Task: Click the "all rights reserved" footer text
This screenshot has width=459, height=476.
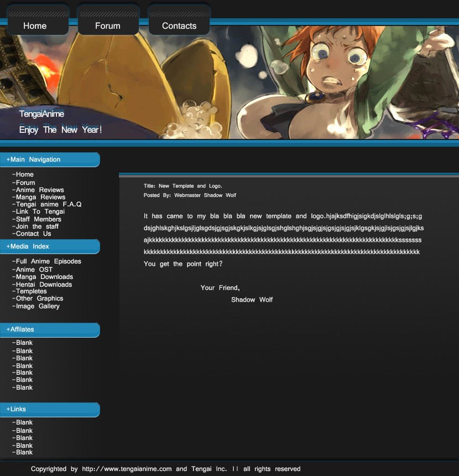Action: click(272, 469)
